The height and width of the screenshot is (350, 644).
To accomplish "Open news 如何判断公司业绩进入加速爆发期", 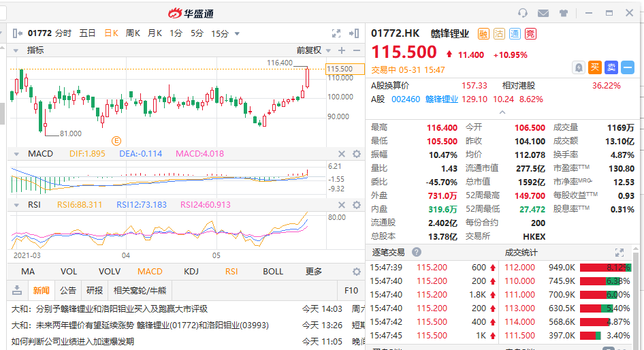I will point(72,341).
